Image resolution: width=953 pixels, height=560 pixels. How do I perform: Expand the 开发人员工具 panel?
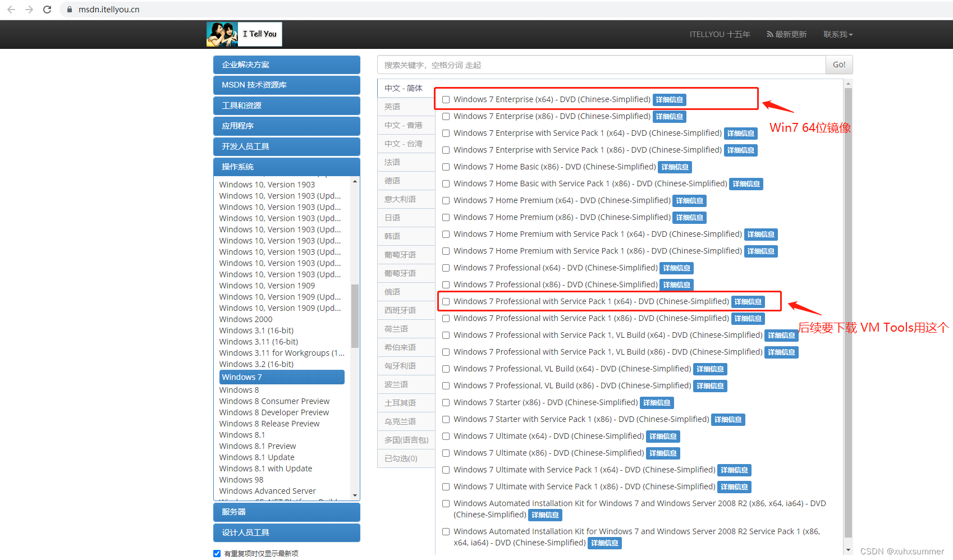coord(287,146)
